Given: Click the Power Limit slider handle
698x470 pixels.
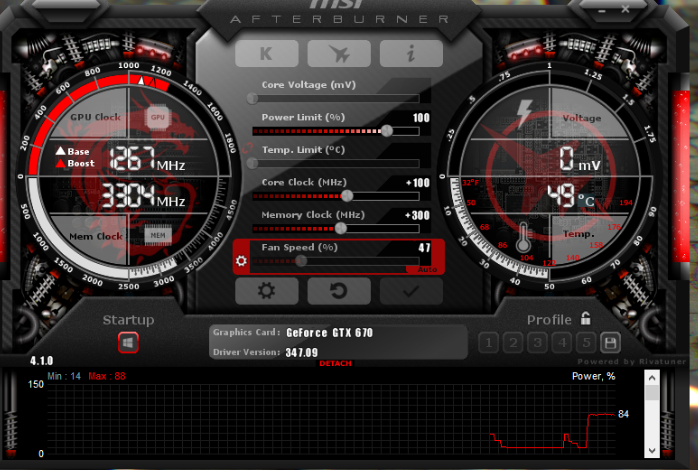Looking at the screenshot, I should click(x=387, y=131).
